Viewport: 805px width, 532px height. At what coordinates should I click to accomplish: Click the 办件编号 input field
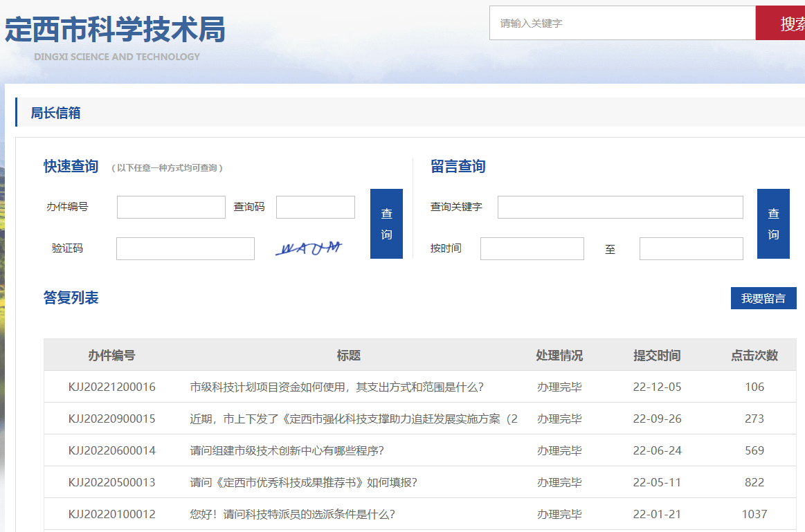(x=171, y=206)
